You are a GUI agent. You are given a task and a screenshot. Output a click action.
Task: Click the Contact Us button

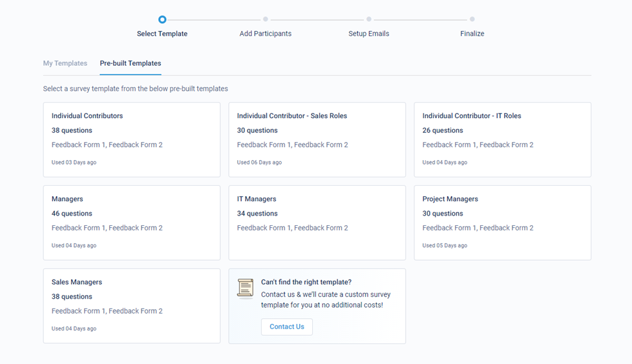(287, 327)
